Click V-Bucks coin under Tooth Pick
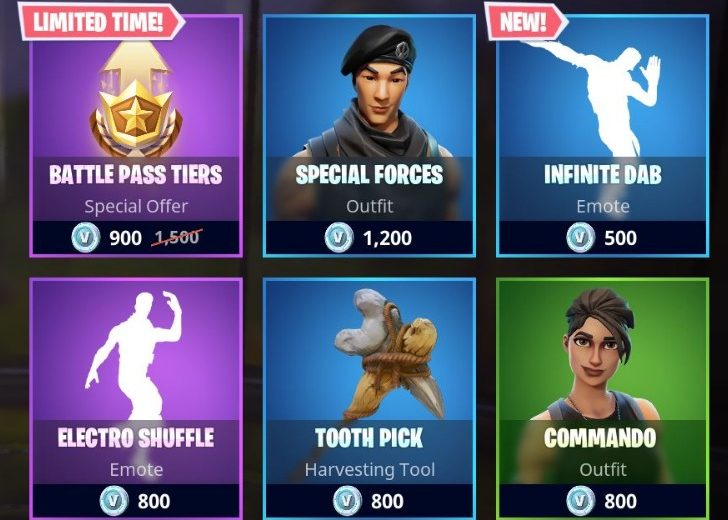This screenshot has width=728, height=520. pos(348,501)
